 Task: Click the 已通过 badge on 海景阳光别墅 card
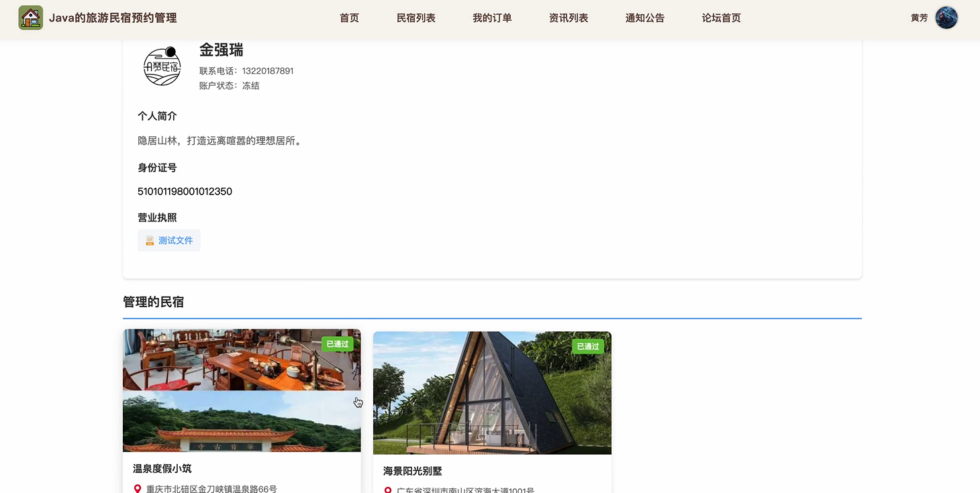click(587, 346)
